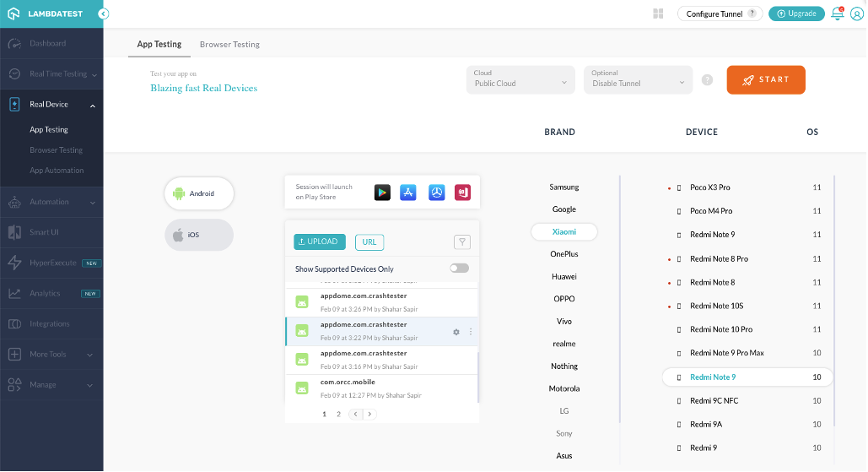
Task: Click the LambdaTest logo icon
Action: coord(13,14)
